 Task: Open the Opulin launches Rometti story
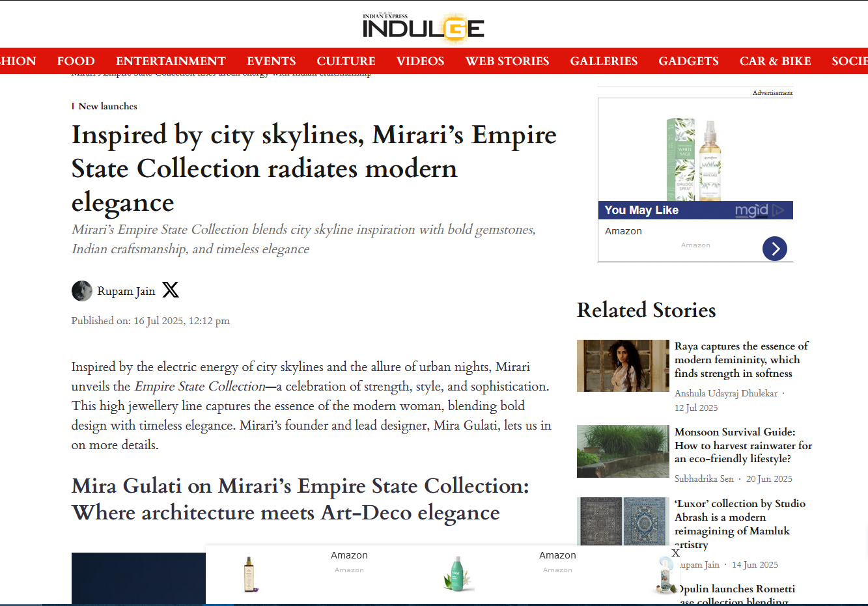coord(736,595)
